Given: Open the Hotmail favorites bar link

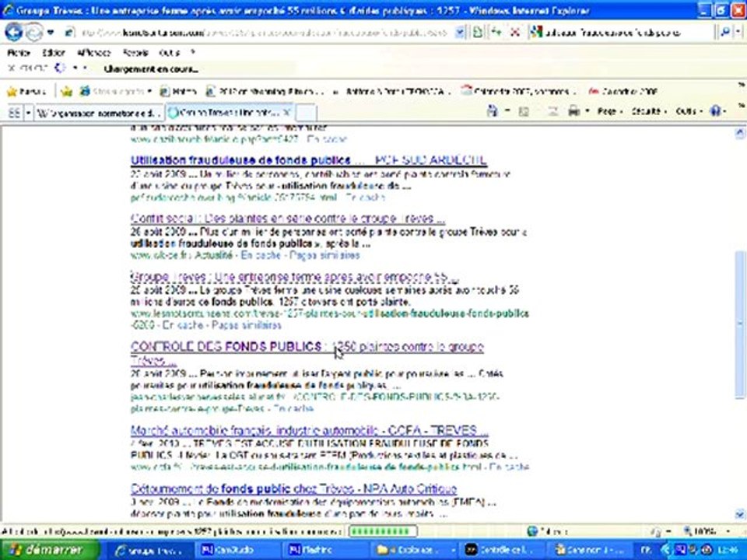Looking at the screenshot, I should point(179,92).
